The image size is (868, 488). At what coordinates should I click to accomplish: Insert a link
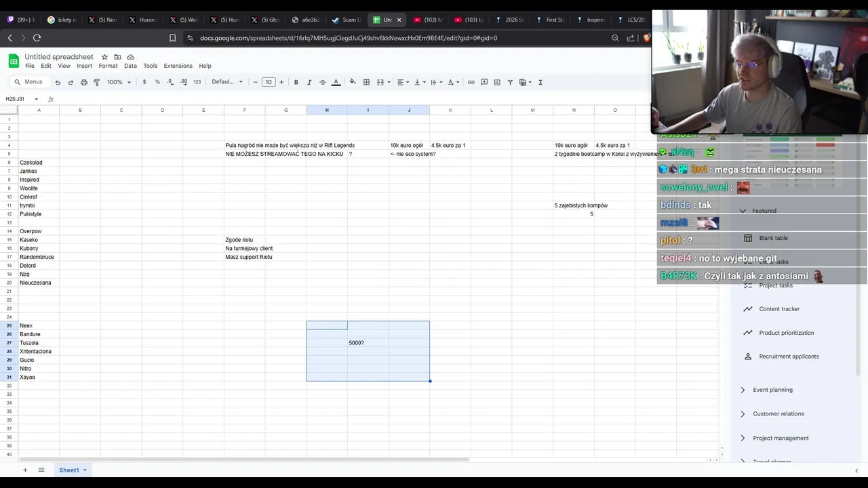[471, 82]
